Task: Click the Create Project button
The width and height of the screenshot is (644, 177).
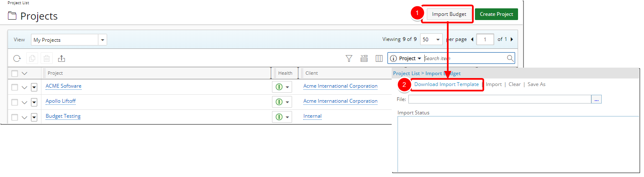Action: [496, 14]
